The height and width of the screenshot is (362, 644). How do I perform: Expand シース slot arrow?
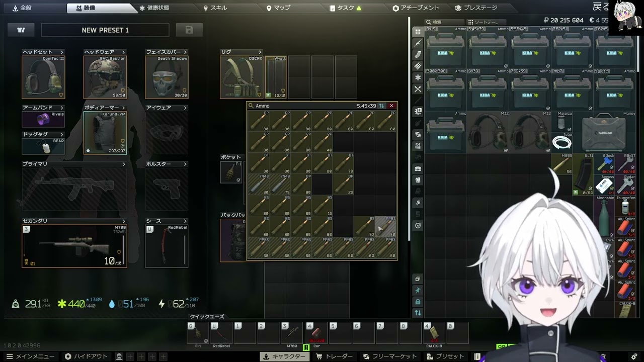185,221
